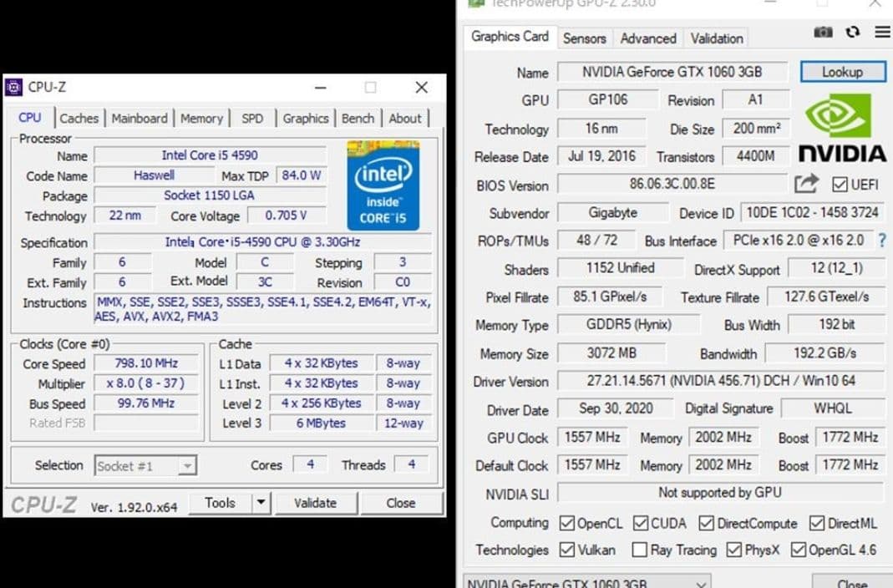Take a GPU-Z screenshot with the camera icon
The height and width of the screenshot is (588, 893).
(x=823, y=32)
